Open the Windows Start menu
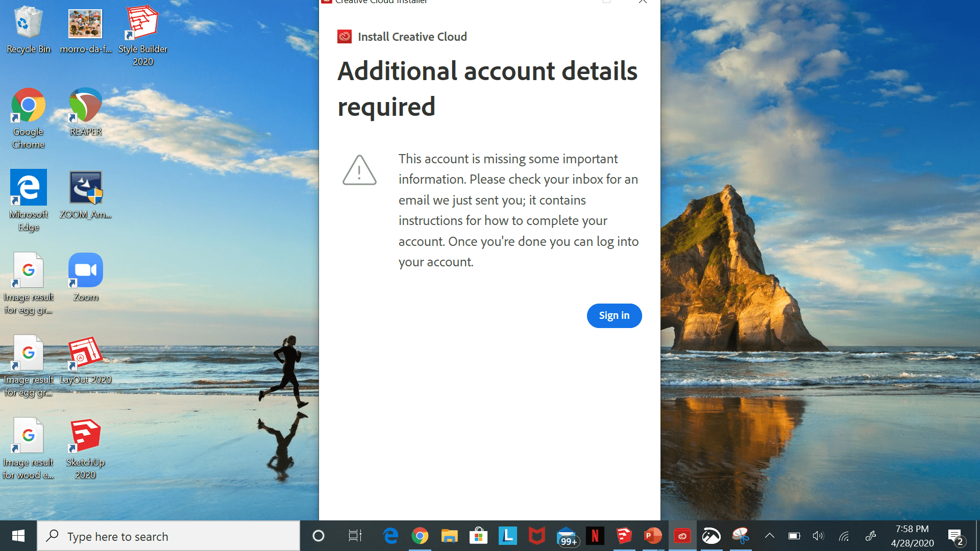 18,536
